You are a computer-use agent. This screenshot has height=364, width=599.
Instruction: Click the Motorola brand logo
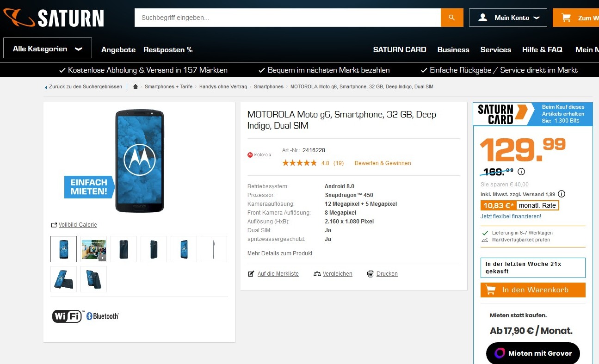[259, 155]
